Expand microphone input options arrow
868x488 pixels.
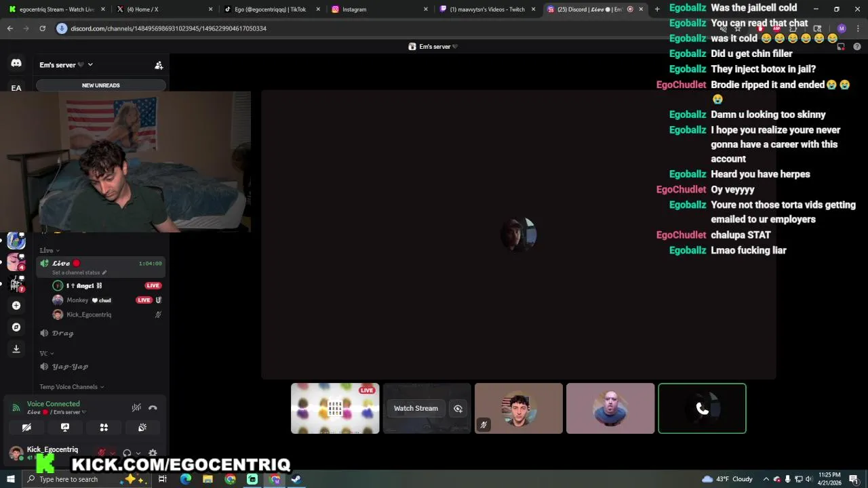112,453
